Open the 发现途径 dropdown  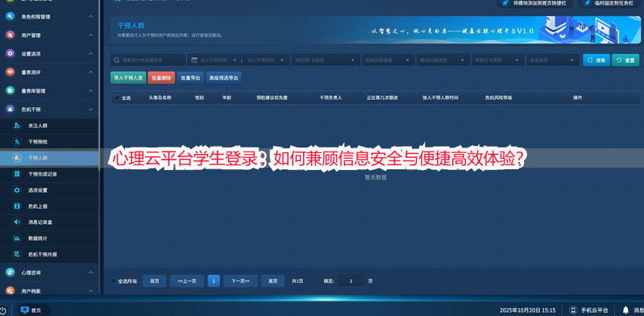point(553,60)
